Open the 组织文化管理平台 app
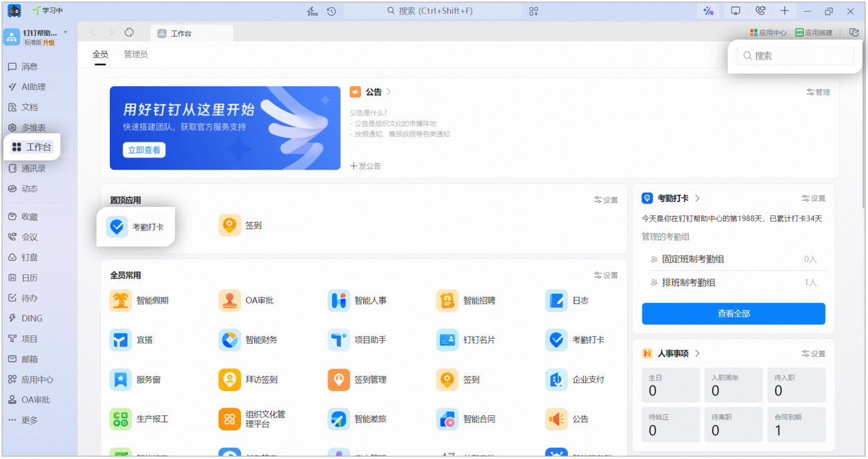Viewport: 868px width, 459px height. [x=253, y=419]
